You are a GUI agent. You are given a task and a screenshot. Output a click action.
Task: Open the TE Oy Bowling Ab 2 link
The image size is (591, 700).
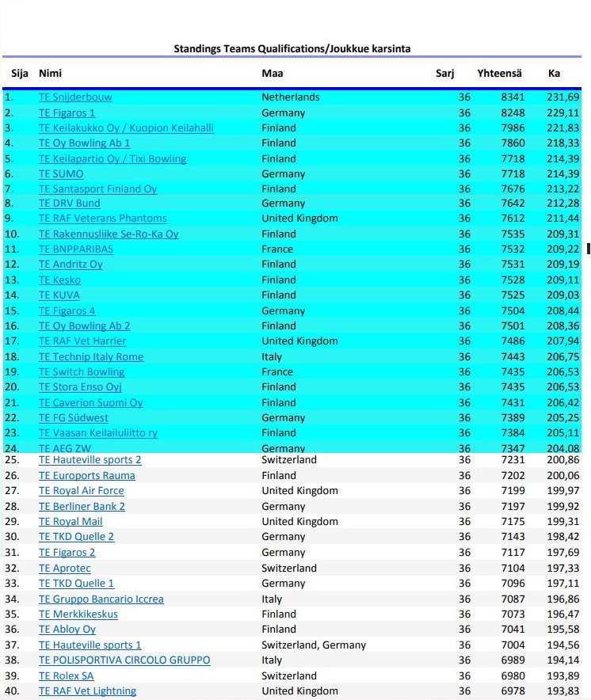click(85, 326)
